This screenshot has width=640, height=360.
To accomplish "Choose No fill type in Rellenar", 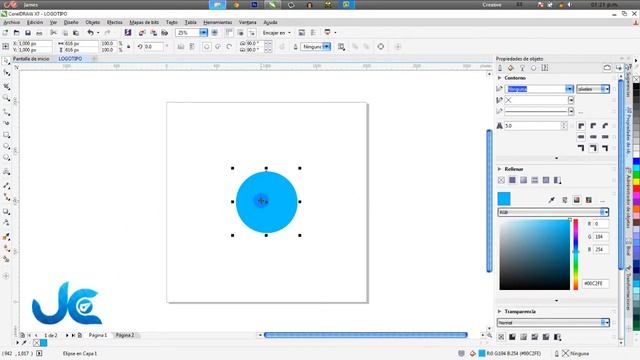I will click(501, 180).
